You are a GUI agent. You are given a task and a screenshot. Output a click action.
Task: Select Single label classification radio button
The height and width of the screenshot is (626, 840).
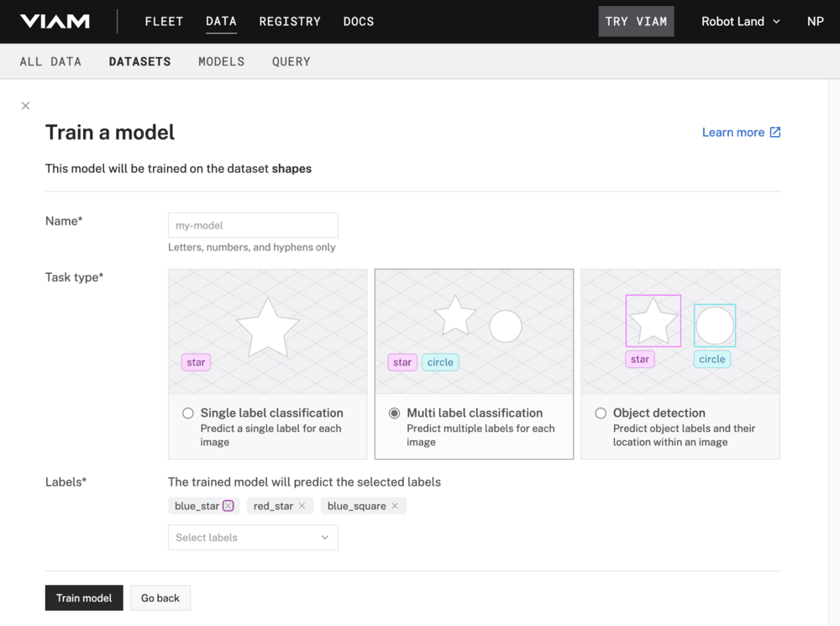tap(188, 413)
